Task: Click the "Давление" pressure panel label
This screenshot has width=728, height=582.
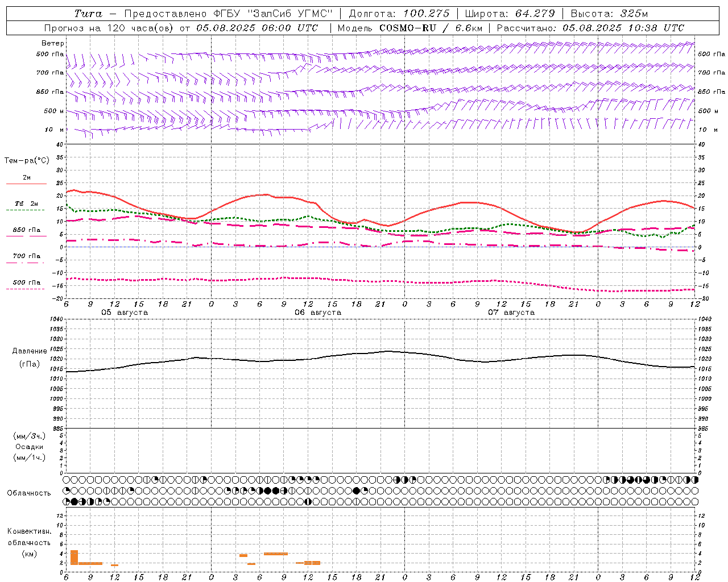Action: 30,351
